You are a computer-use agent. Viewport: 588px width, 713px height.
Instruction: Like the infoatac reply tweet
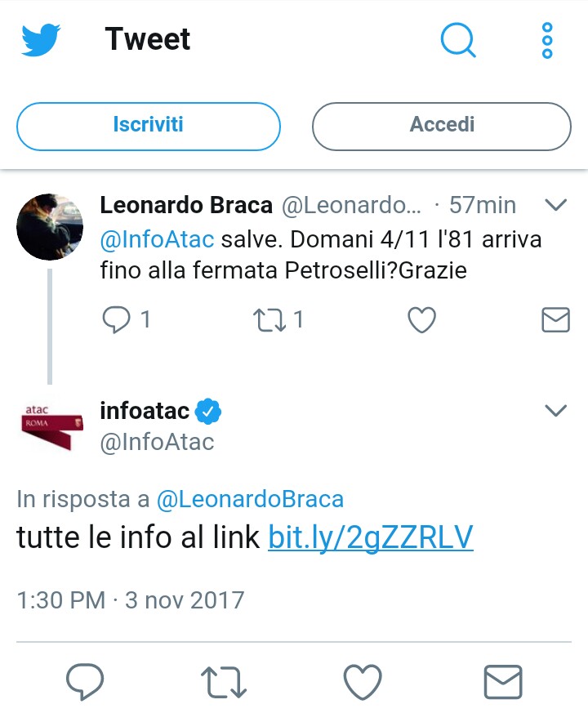point(363,681)
